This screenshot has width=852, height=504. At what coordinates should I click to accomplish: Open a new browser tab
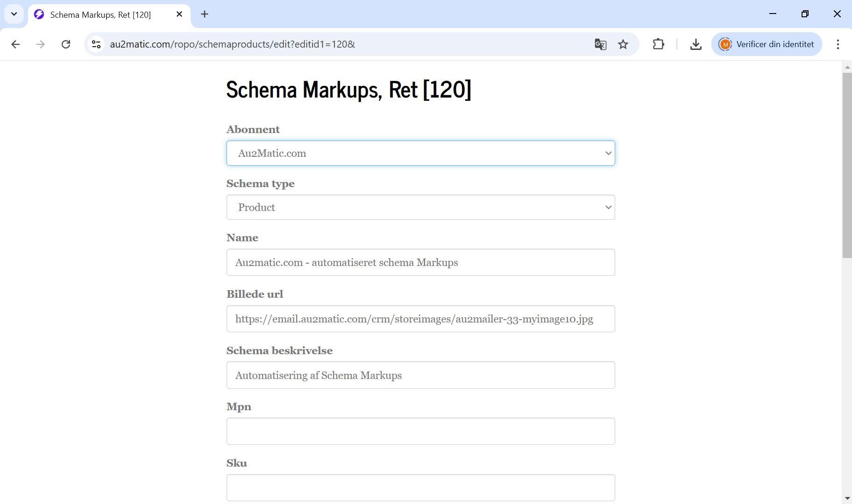[x=205, y=14]
